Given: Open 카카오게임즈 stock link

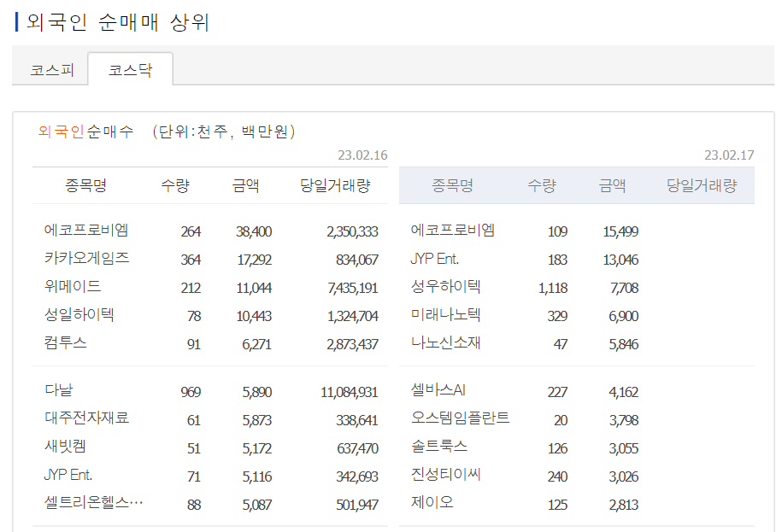Looking at the screenshot, I should point(87,259).
